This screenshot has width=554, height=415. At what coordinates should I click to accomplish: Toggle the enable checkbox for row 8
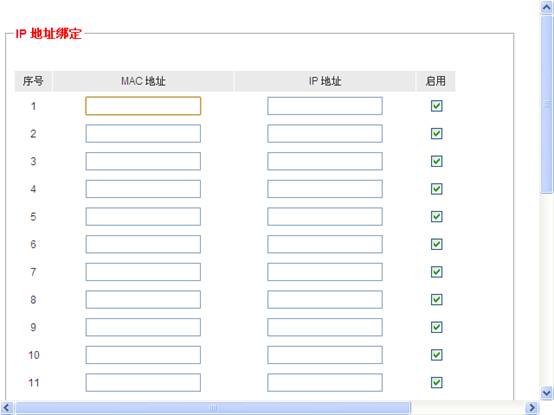click(x=437, y=300)
